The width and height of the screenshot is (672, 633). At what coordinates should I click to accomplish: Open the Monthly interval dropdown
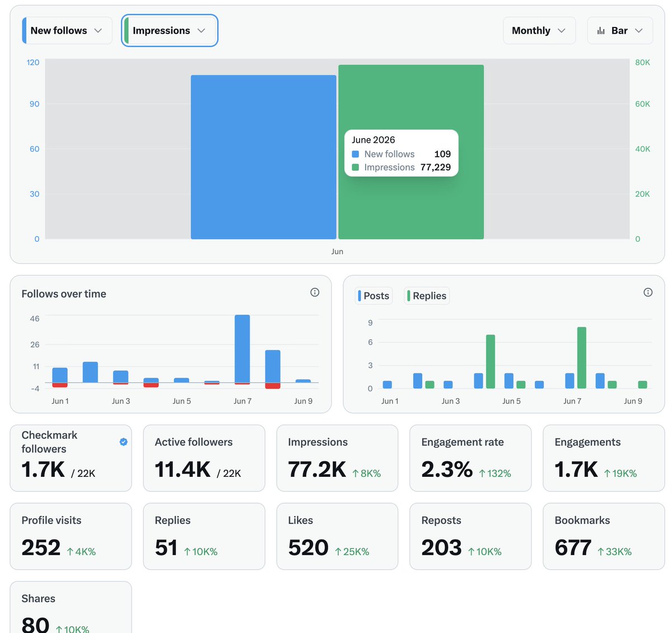(x=539, y=30)
